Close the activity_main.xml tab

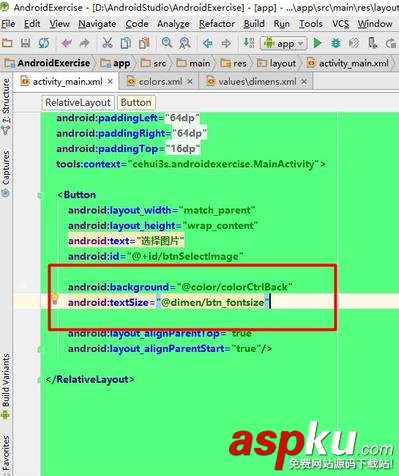(110, 81)
